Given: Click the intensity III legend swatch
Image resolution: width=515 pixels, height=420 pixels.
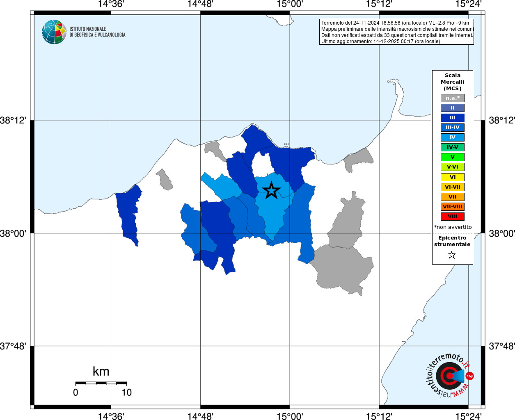Looking at the screenshot, I should point(453,118).
